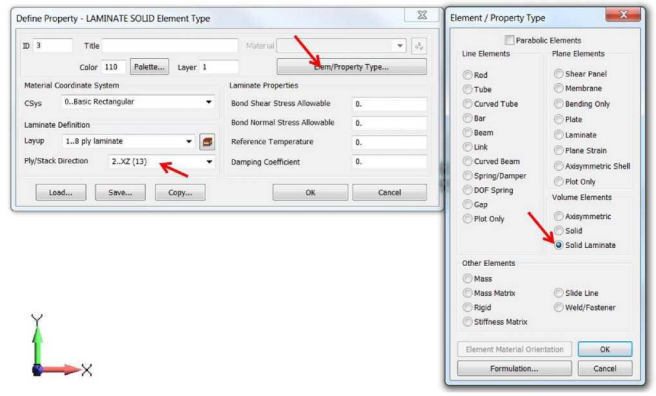The height and width of the screenshot is (396, 656).
Task: Click the Copy button
Action: click(180, 192)
